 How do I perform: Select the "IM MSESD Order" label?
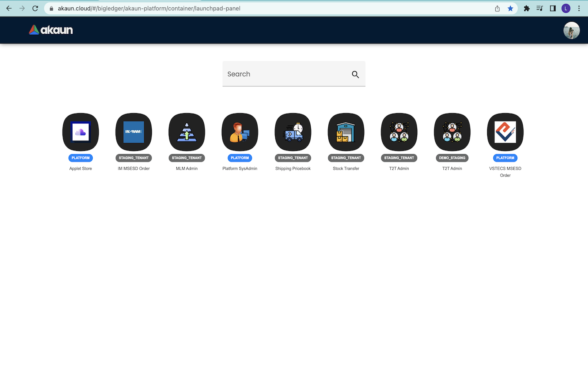point(134,168)
